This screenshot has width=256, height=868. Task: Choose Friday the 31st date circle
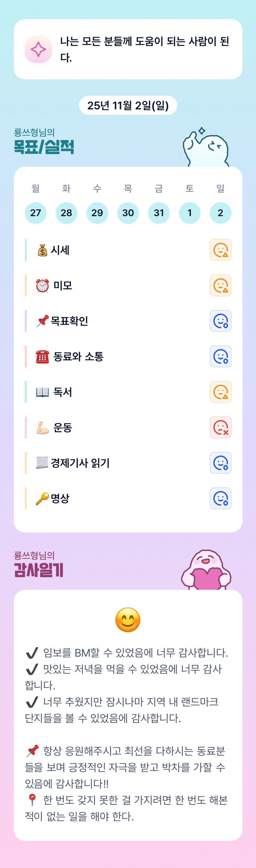point(159,213)
